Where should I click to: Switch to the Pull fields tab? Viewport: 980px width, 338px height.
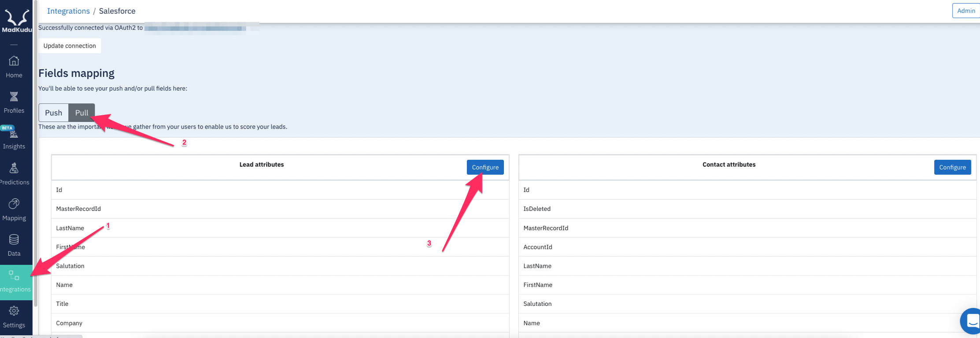[x=81, y=113]
